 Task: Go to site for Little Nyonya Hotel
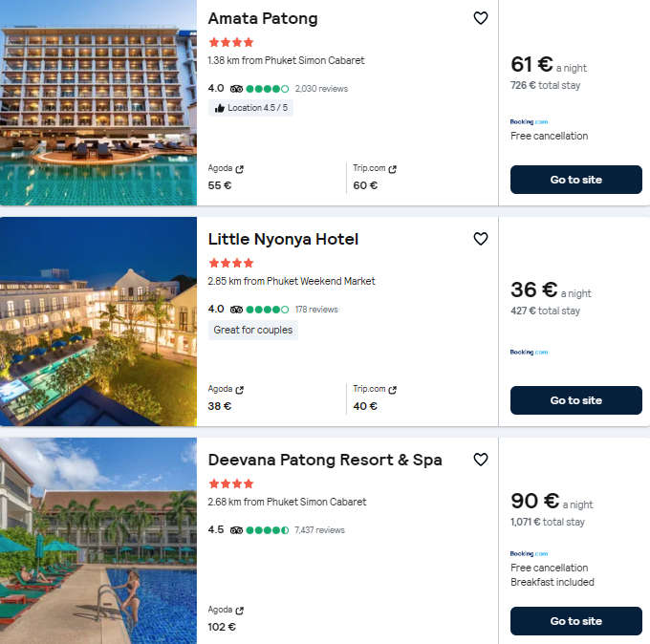(575, 400)
